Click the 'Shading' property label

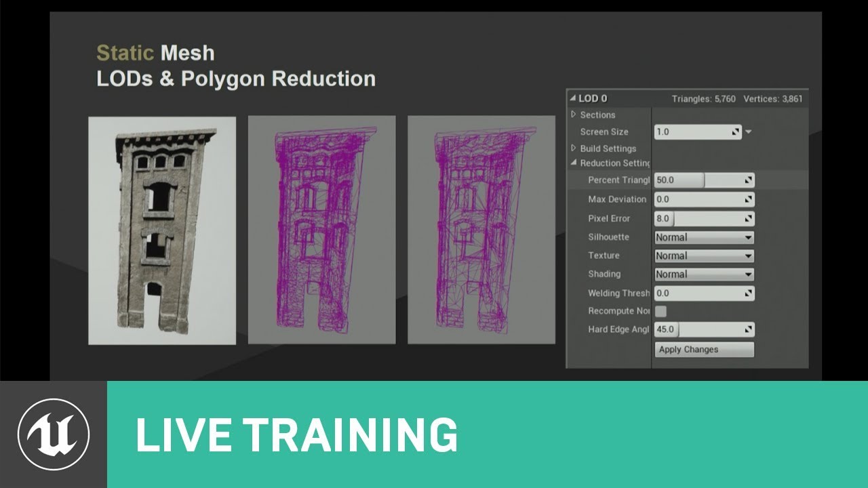pyautogui.click(x=604, y=274)
